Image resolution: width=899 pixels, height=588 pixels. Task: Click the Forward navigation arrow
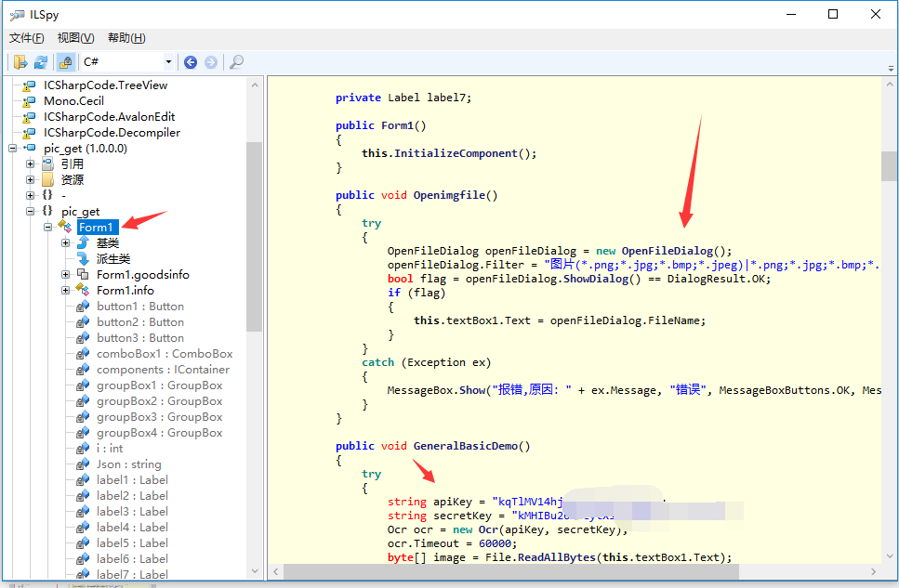tap(211, 62)
